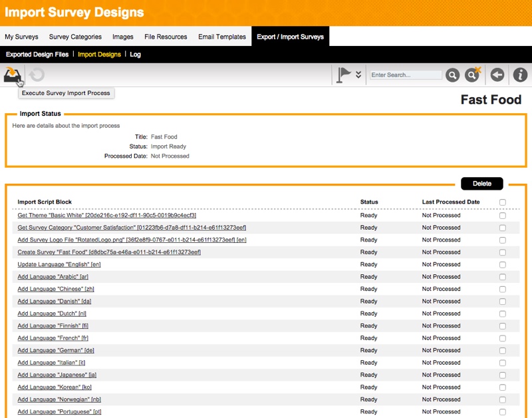This screenshot has width=532, height=418.
Task: Open the Log submenu item
Action: tap(135, 55)
